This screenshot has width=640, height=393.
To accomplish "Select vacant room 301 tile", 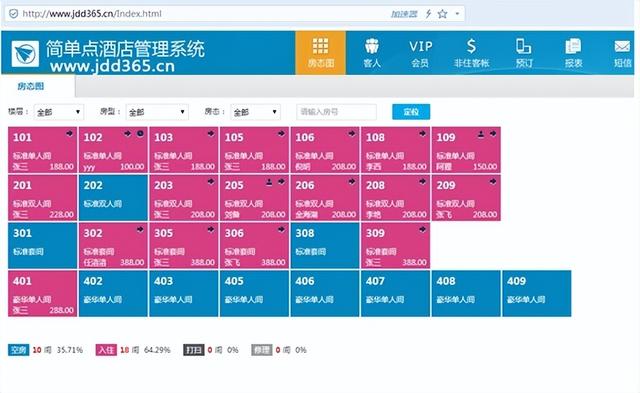I will (x=42, y=246).
